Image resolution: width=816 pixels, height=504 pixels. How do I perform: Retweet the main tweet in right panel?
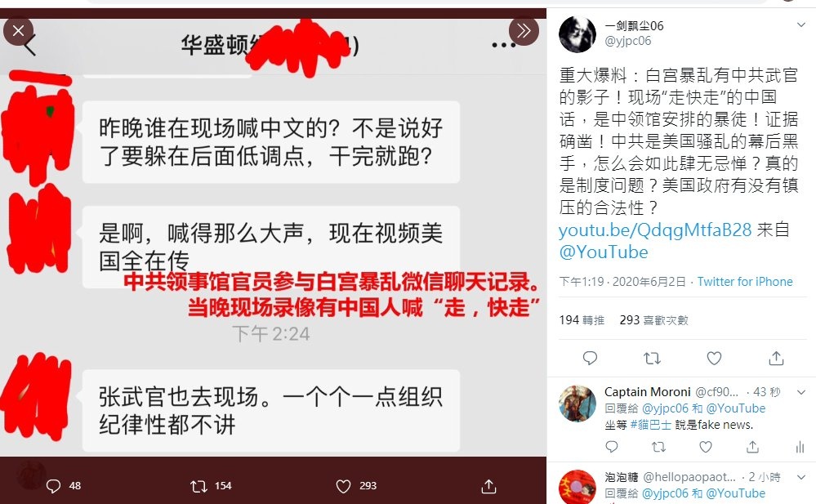652,359
